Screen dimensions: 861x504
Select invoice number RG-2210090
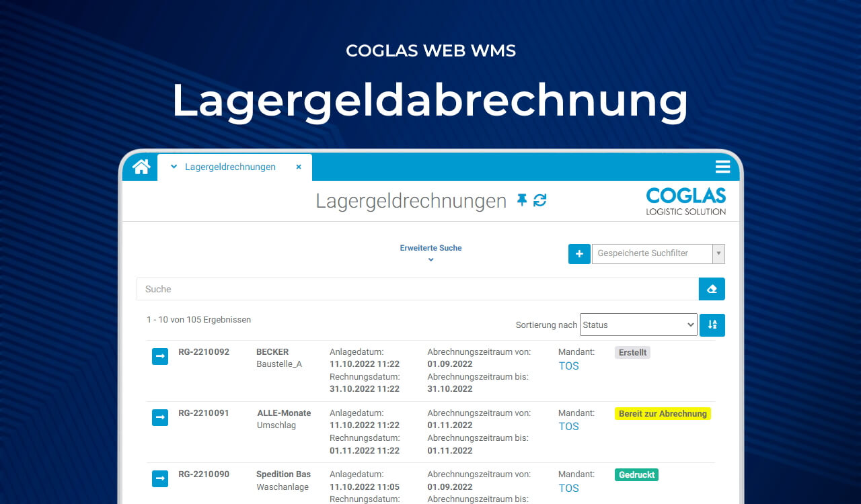[204, 474]
